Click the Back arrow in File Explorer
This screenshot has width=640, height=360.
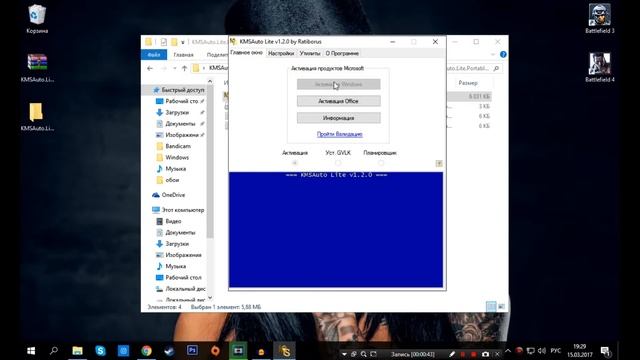coord(150,69)
